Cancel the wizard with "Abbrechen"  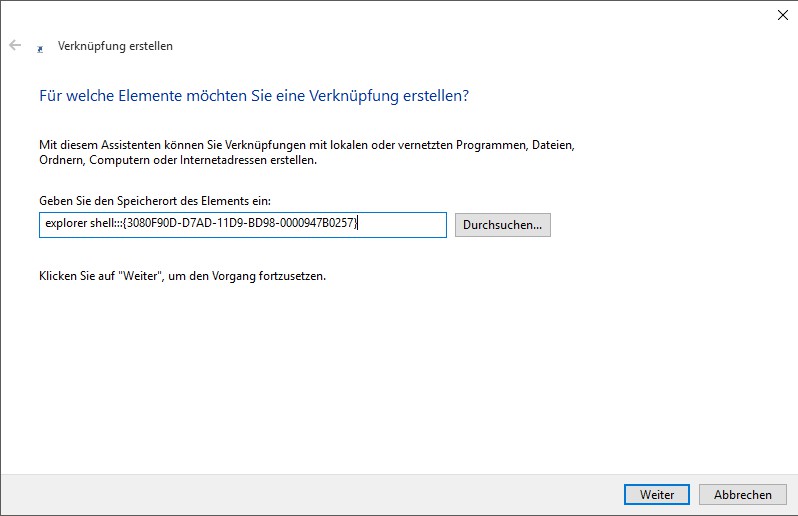point(742,494)
